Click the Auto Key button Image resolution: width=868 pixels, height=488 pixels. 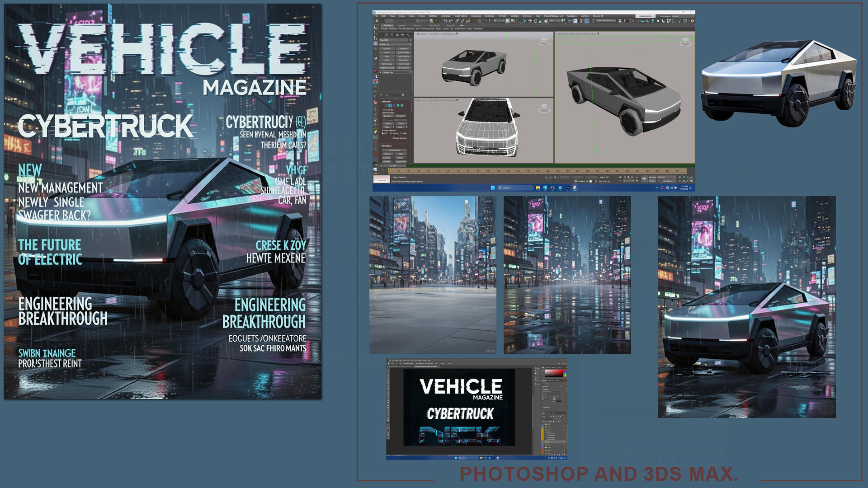pos(652,177)
